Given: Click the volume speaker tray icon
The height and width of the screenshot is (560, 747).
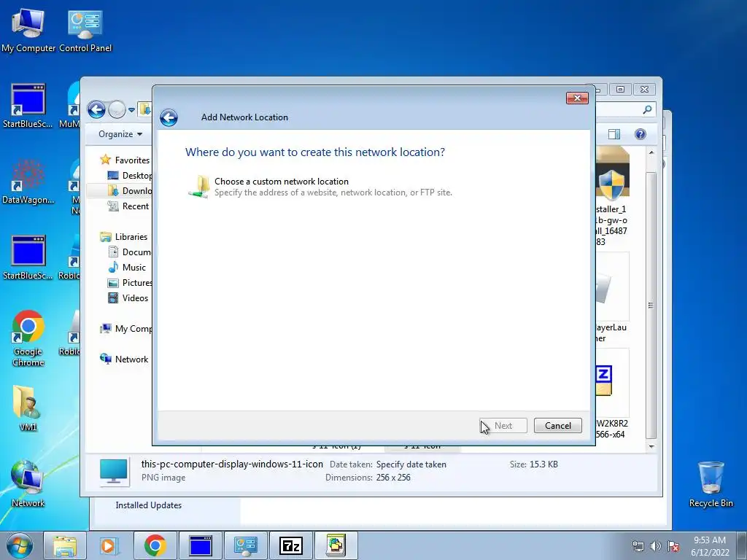Looking at the screenshot, I should pos(656,546).
